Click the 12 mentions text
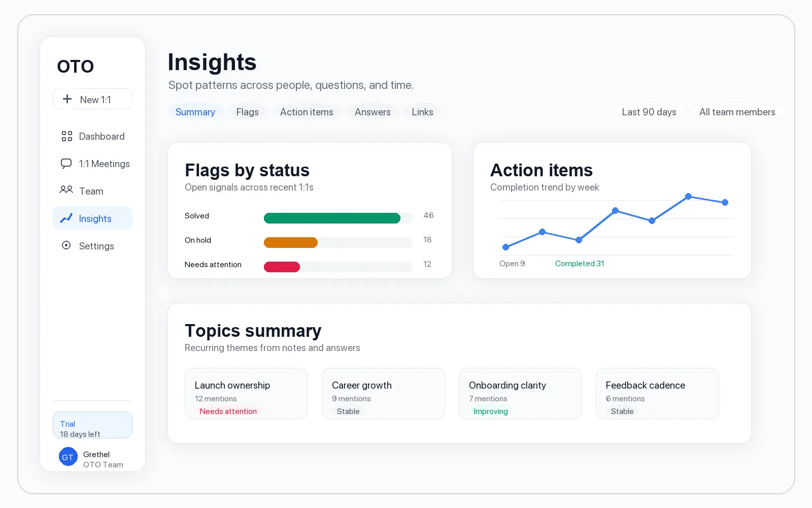Screen dimensions: 812x508 (216, 399)
